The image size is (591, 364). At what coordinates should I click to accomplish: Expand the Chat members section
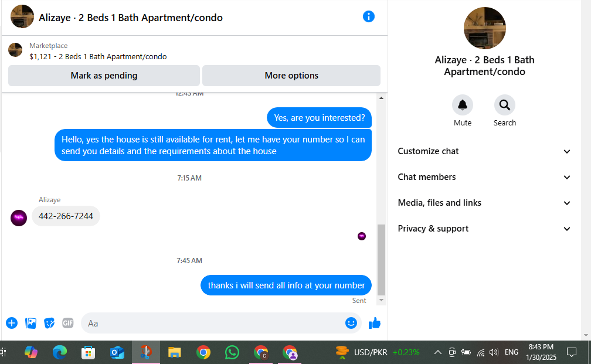(x=484, y=177)
